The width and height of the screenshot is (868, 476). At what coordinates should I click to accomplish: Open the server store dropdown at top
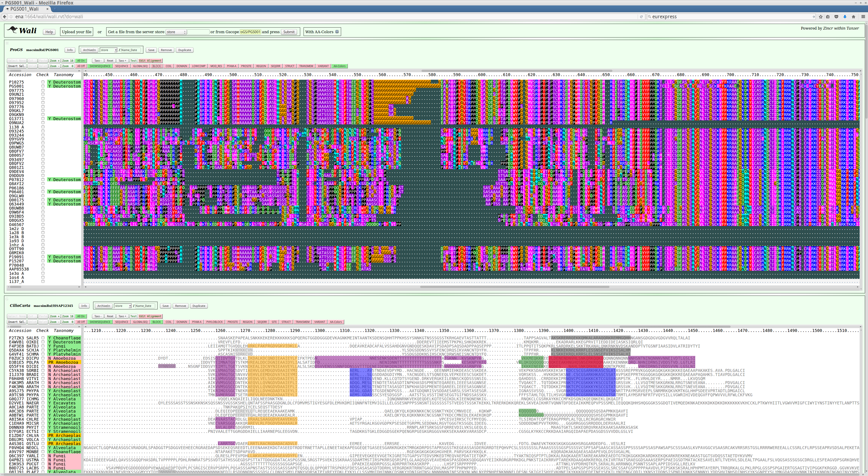pos(176,32)
